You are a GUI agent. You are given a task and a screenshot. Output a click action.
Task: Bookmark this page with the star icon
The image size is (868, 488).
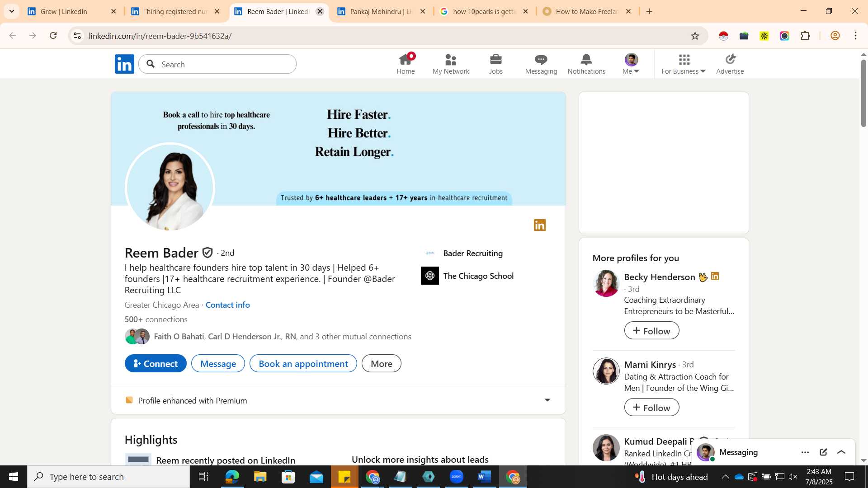(x=695, y=36)
